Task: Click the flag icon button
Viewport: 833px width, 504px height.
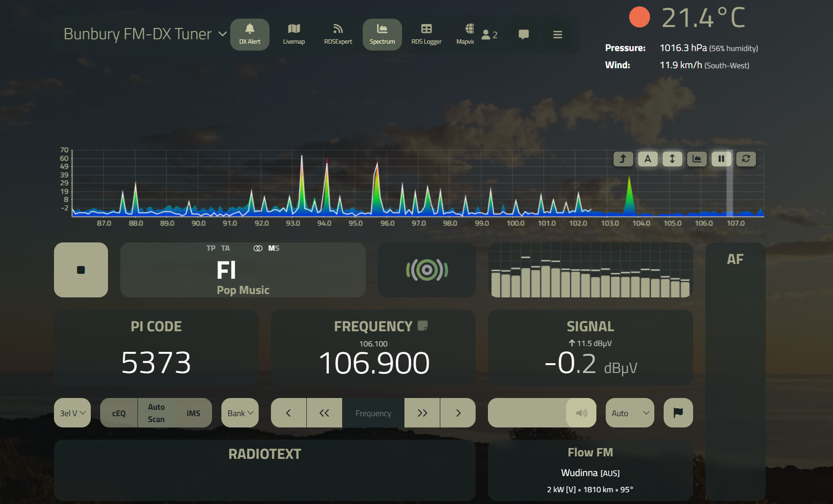Action: pyautogui.click(x=678, y=413)
